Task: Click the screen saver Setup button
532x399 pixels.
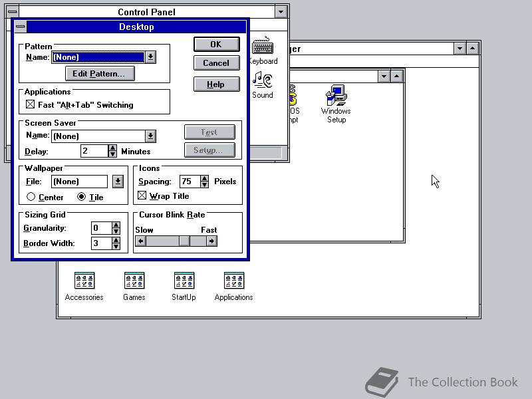Action: [209, 150]
